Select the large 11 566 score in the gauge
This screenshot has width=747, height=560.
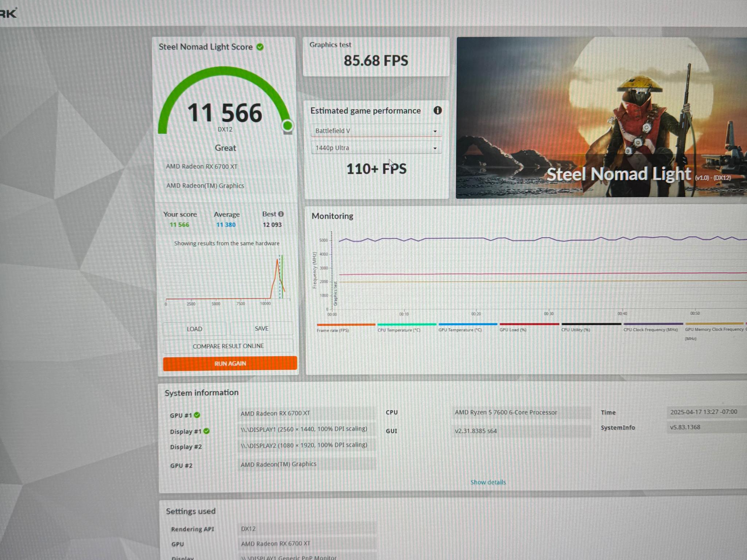(225, 113)
